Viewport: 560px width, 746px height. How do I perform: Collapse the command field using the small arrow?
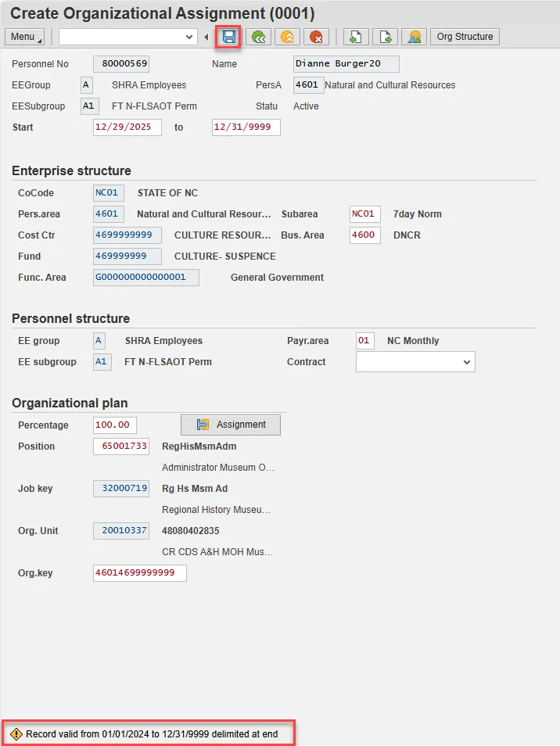(206, 37)
